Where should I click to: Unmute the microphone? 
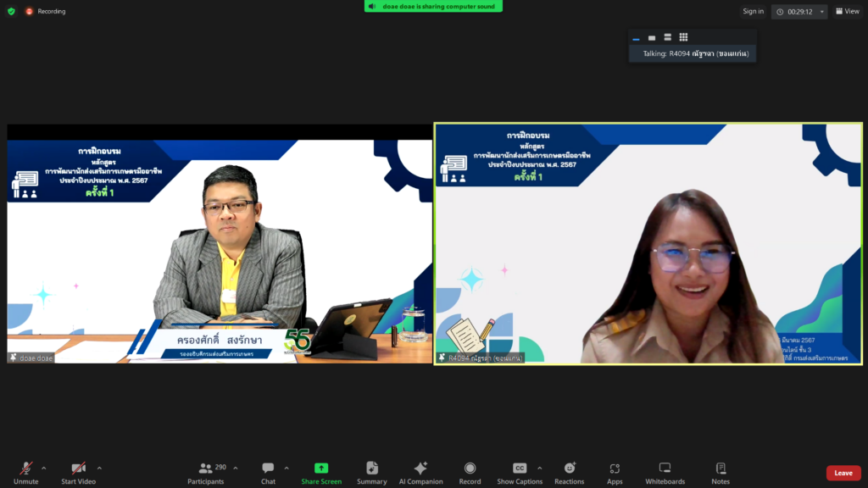[25, 472]
